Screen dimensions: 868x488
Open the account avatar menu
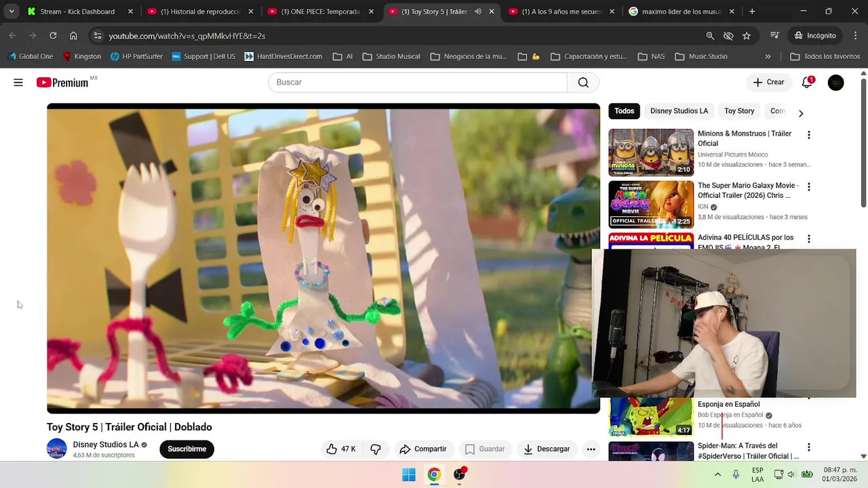click(x=836, y=83)
